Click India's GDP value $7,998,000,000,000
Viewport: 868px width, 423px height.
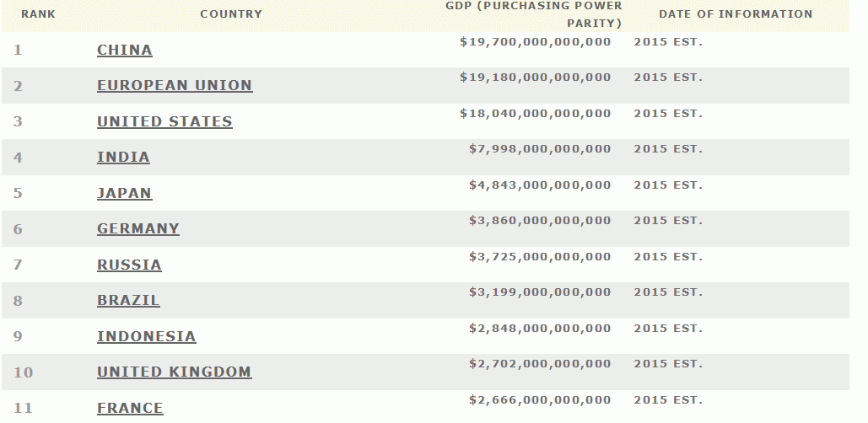540,149
